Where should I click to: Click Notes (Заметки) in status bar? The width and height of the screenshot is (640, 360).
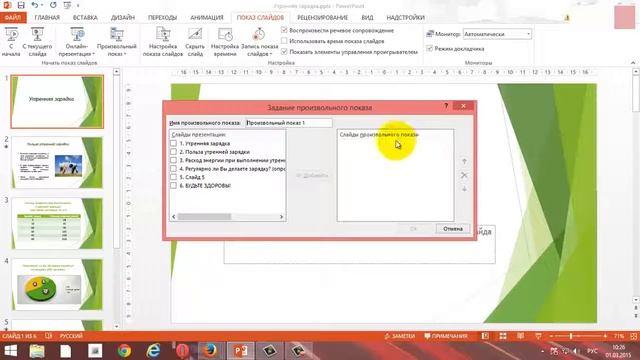tap(400, 336)
